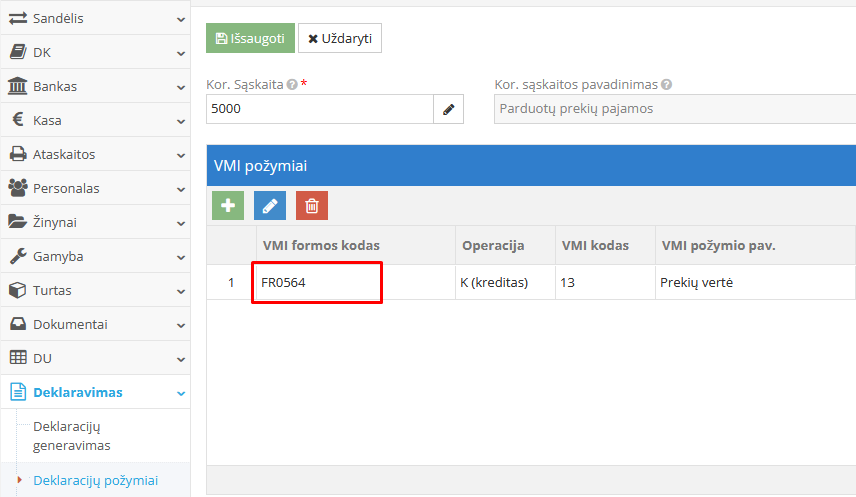
Task: Sort by the VMI kodas column header
Action: point(595,246)
